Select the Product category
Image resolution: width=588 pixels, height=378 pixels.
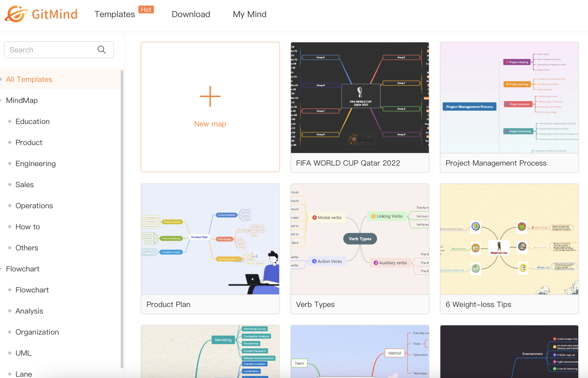29,142
